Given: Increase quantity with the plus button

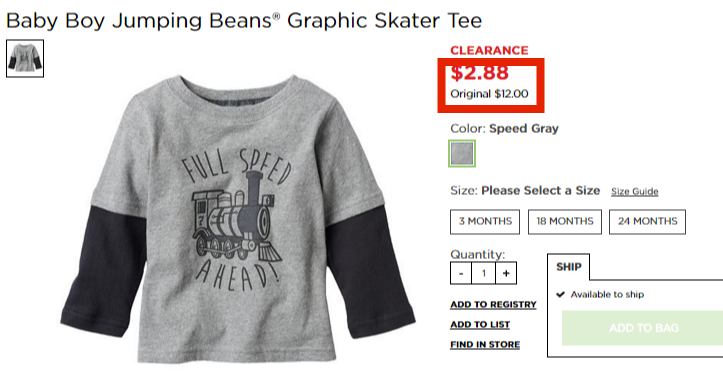Looking at the screenshot, I should [506, 273].
